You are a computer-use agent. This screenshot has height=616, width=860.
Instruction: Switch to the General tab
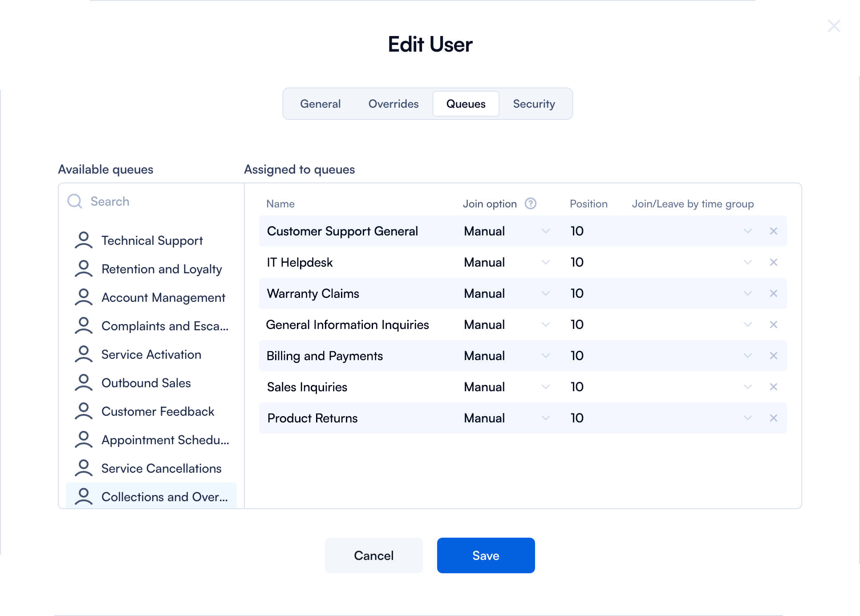coord(320,104)
